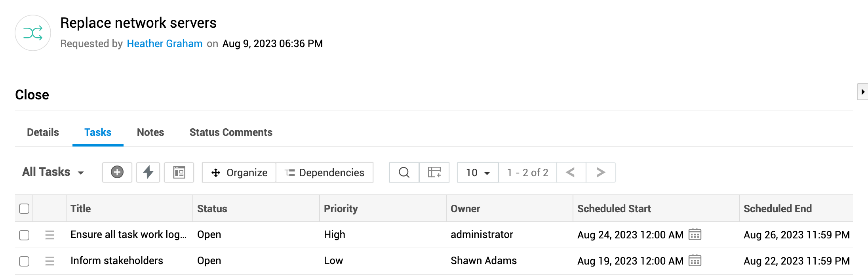The width and height of the screenshot is (868, 278).
Task: Open calendar icon for Aug 19 start date
Action: click(x=695, y=261)
